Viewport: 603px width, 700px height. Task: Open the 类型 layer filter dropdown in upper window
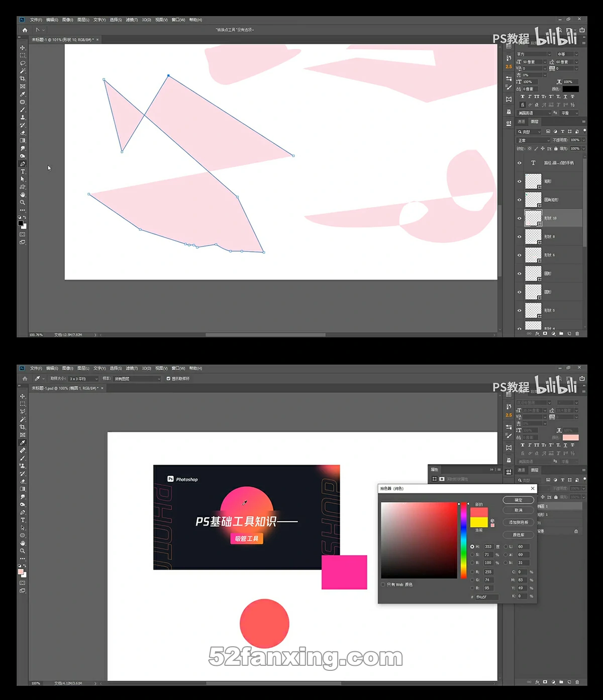pos(530,132)
